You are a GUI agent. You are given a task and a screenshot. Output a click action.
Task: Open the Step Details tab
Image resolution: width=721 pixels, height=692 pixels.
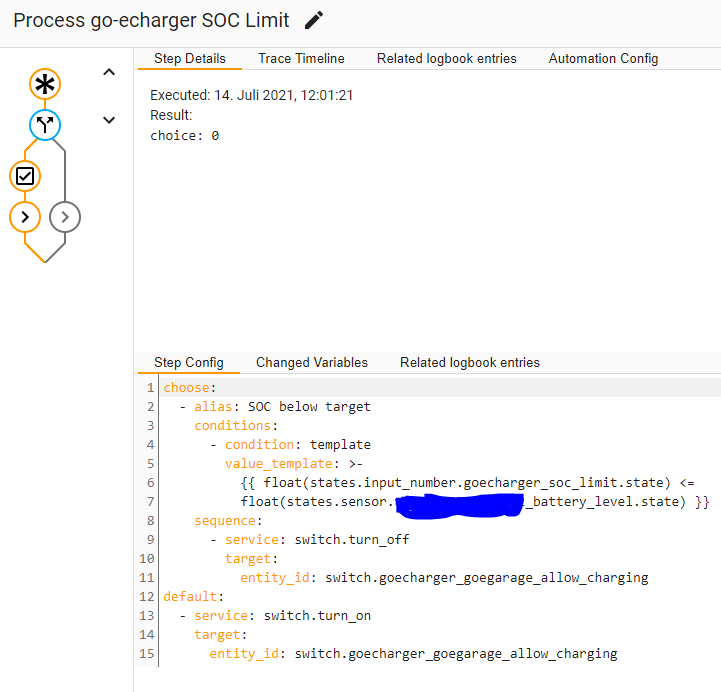tap(190, 59)
